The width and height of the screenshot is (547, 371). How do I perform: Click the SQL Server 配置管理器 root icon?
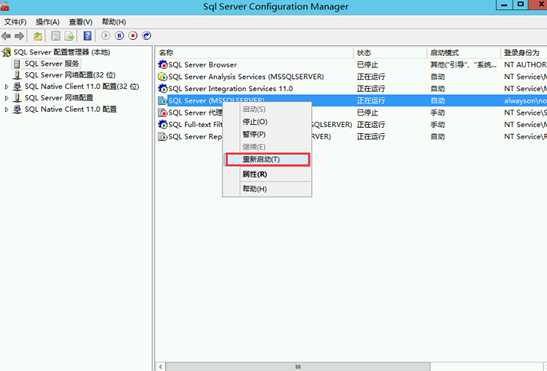click(x=7, y=52)
